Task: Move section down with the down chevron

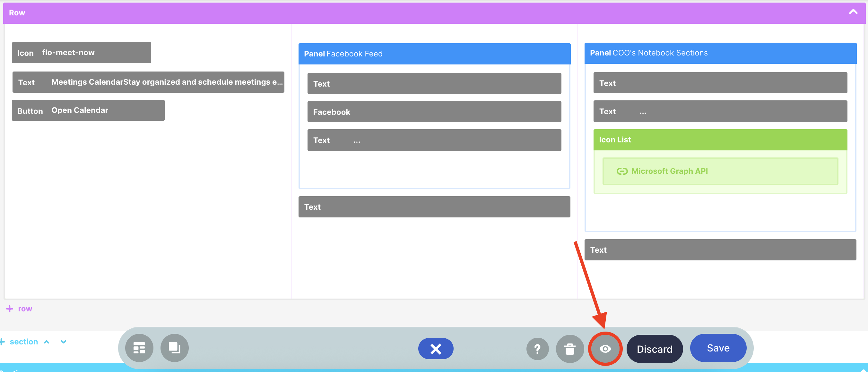Action: [63, 341]
